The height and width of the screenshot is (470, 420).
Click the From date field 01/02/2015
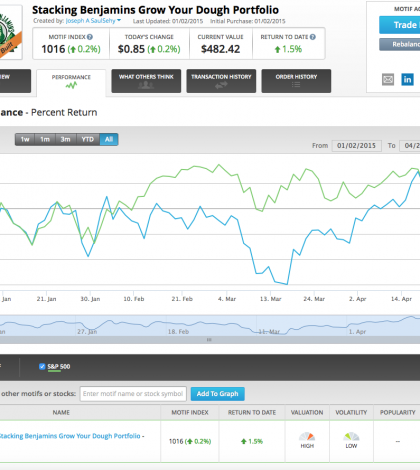tap(356, 146)
